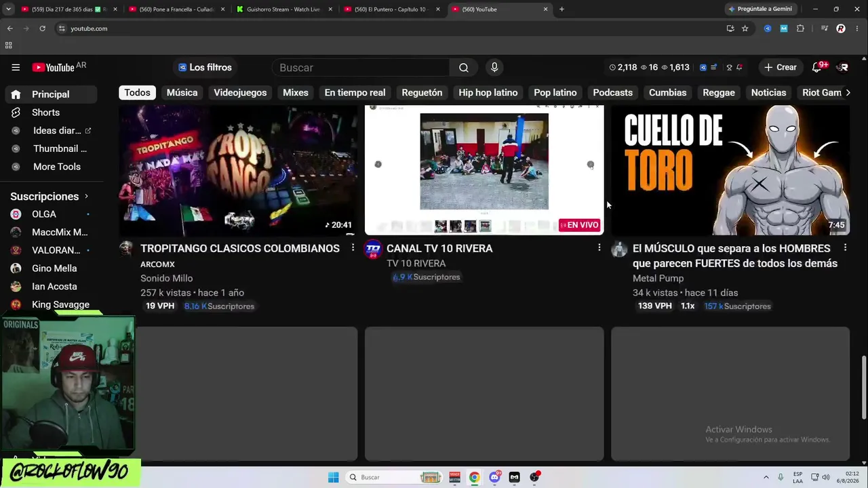Open the YouTube guide hamburger menu
The height and width of the screenshot is (488, 868).
click(16, 67)
